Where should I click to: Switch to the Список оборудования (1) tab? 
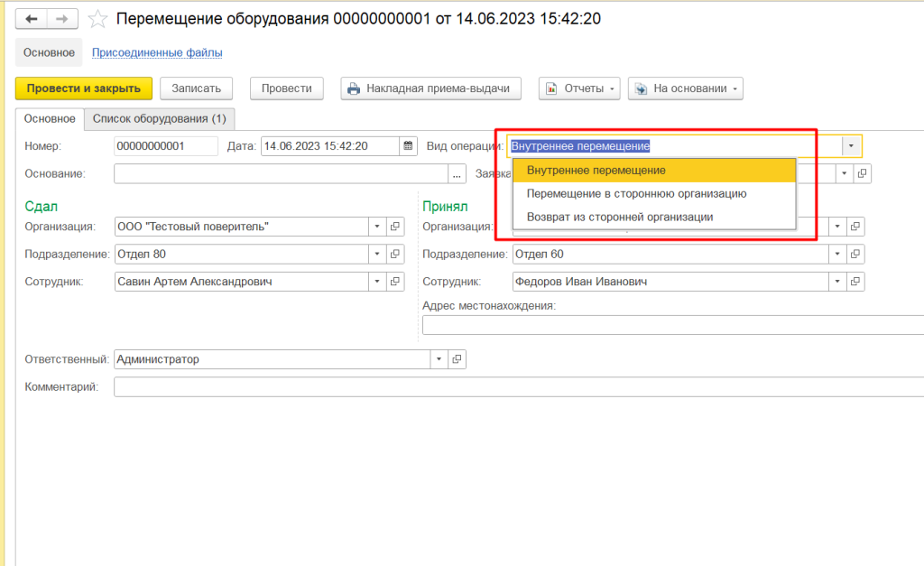159,118
